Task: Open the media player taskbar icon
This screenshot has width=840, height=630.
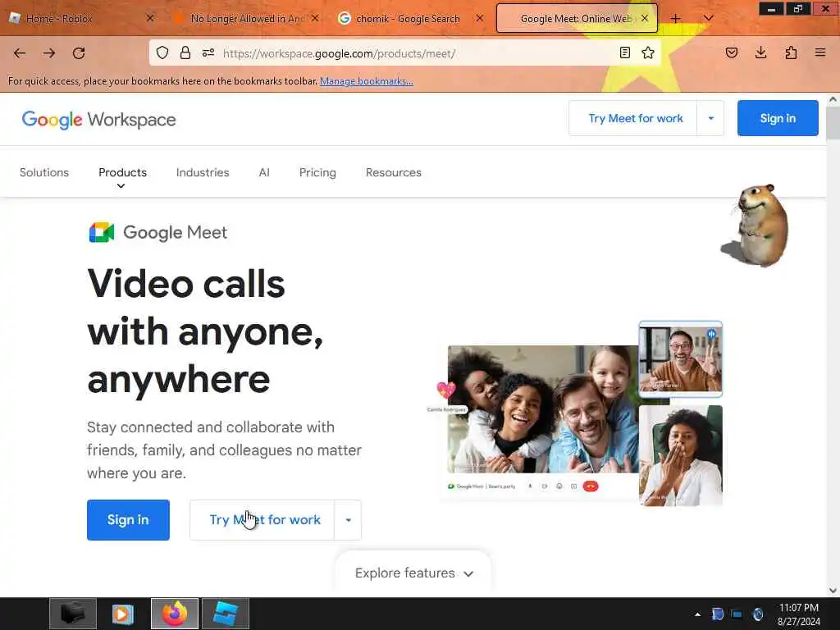Action: click(123, 614)
